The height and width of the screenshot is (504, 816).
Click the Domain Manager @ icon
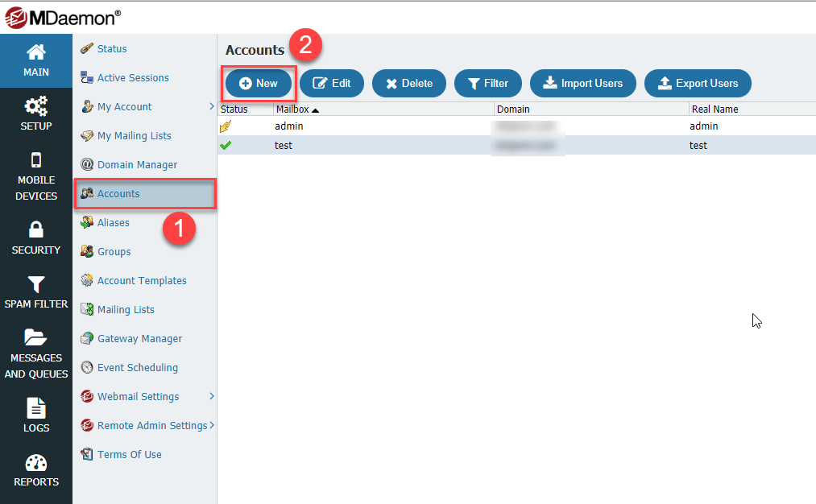click(x=87, y=164)
